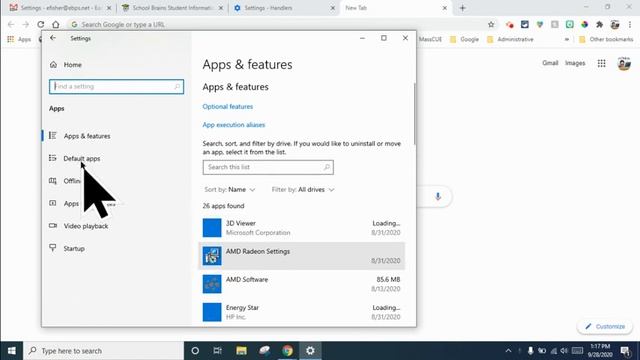Open Apps shortcut in bookmarks bar
The width and height of the screenshot is (640, 360).
pos(19,39)
